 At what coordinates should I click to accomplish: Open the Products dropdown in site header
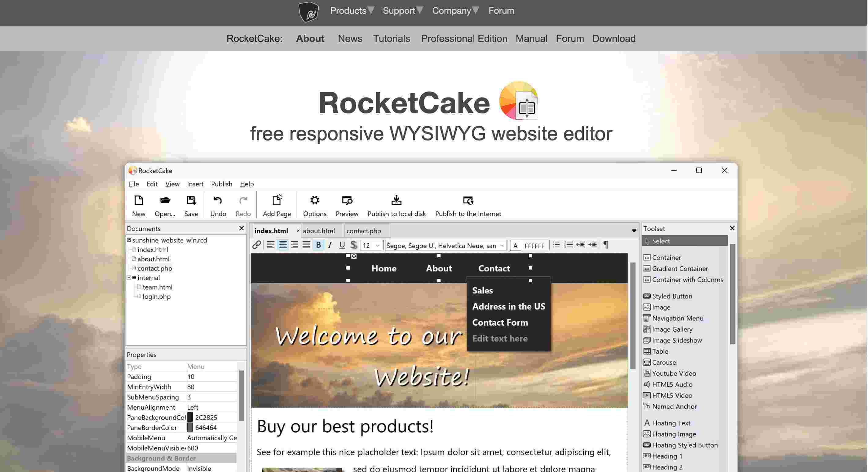click(x=352, y=10)
